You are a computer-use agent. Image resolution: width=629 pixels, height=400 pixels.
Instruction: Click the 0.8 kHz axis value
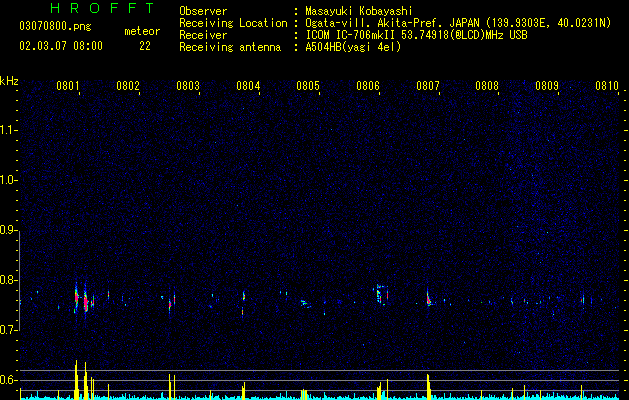[9, 280]
